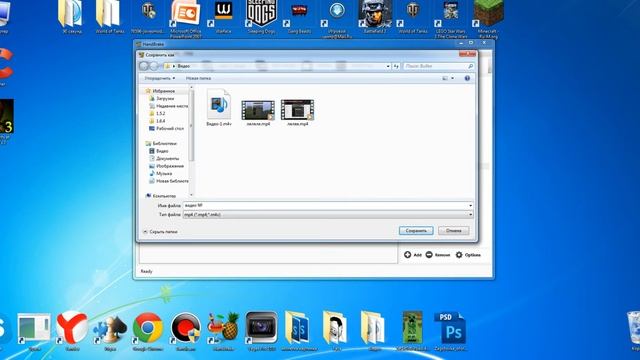Click the Сохранить button
Screen dimensions: 640x360
[416, 231]
